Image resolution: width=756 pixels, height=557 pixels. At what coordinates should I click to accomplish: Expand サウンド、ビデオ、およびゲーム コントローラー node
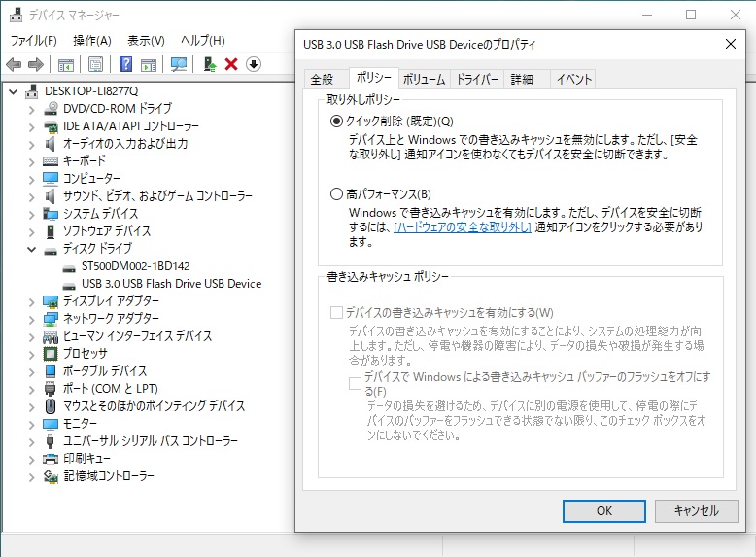pyautogui.click(x=31, y=196)
